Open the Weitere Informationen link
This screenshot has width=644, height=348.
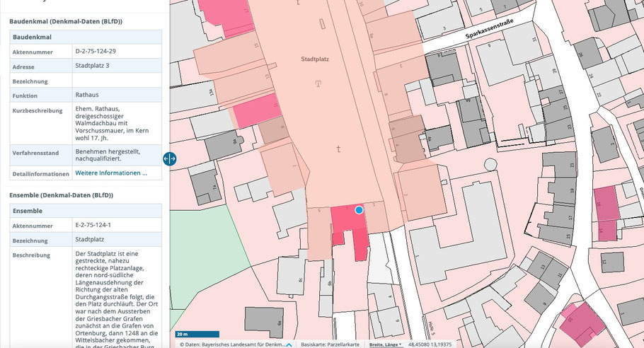click(111, 173)
